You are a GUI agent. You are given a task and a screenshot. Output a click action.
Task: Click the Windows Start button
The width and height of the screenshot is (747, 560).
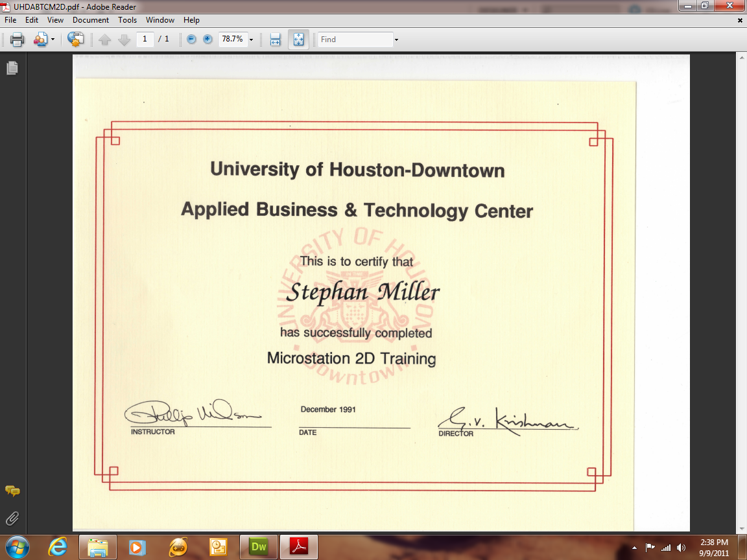point(18,547)
